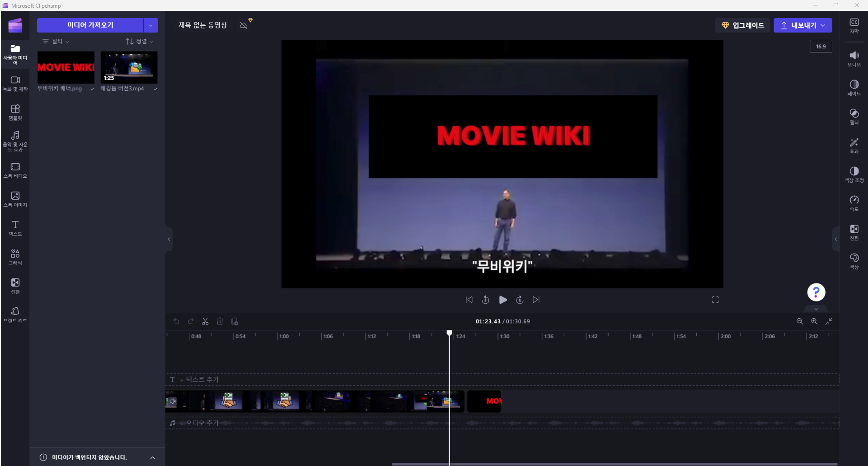Open the 속도 speed panel icon
Viewport: 868px width, 466px height.
(x=854, y=203)
